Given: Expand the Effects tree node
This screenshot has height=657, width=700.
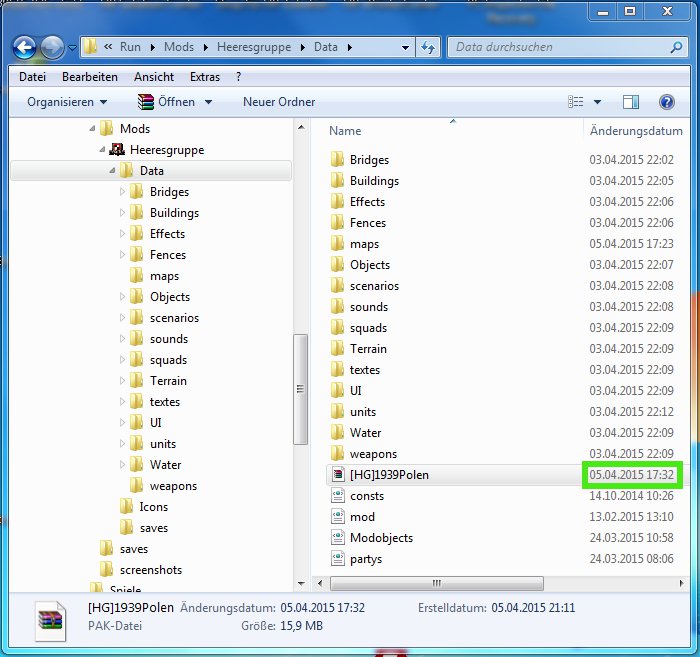Looking at the screenshot, I should pyautogui.click(x=122, y=233).
